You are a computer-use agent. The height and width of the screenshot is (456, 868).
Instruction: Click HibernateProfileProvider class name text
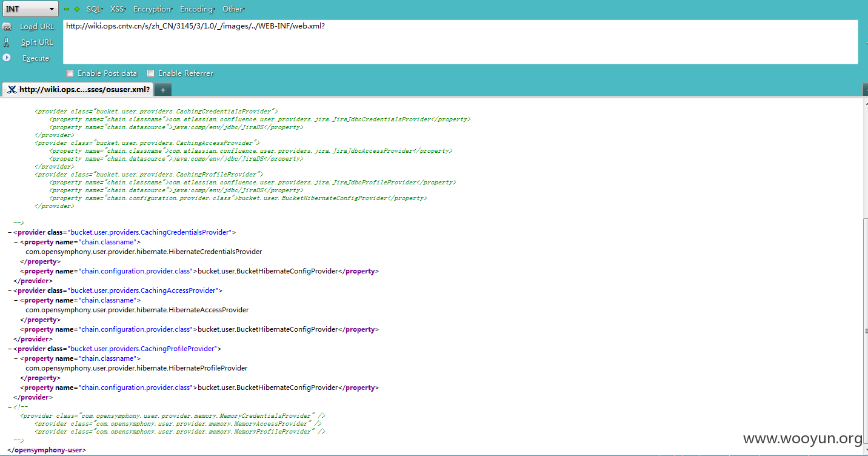(136, 368)
